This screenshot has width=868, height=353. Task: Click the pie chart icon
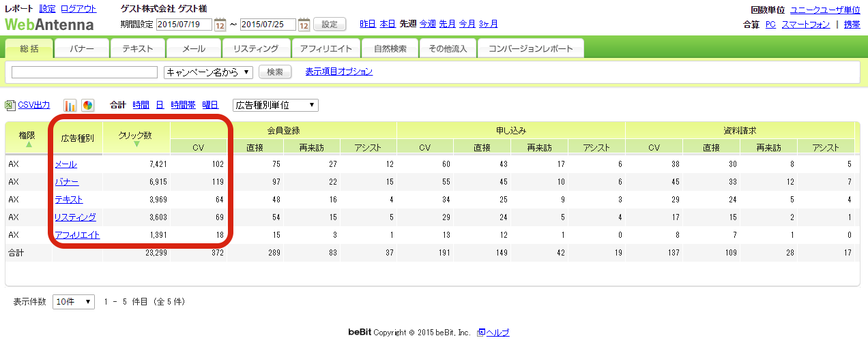point(87,105)
